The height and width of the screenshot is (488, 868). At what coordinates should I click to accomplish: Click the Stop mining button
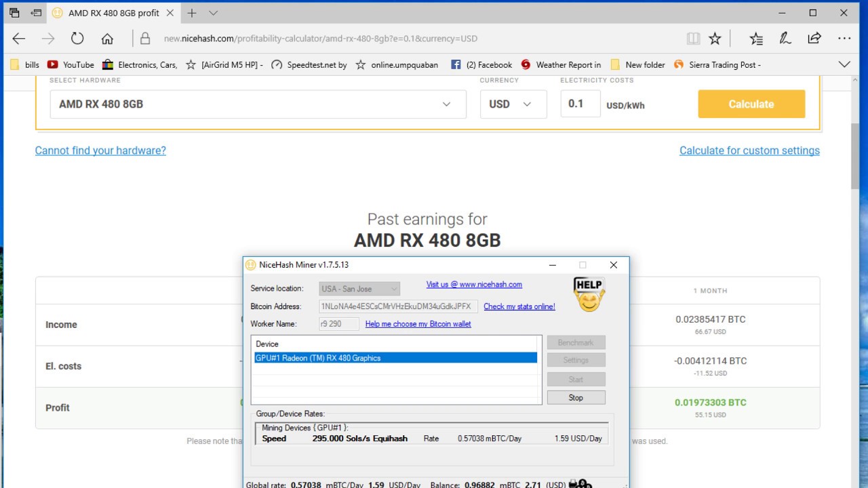[576, 398]
